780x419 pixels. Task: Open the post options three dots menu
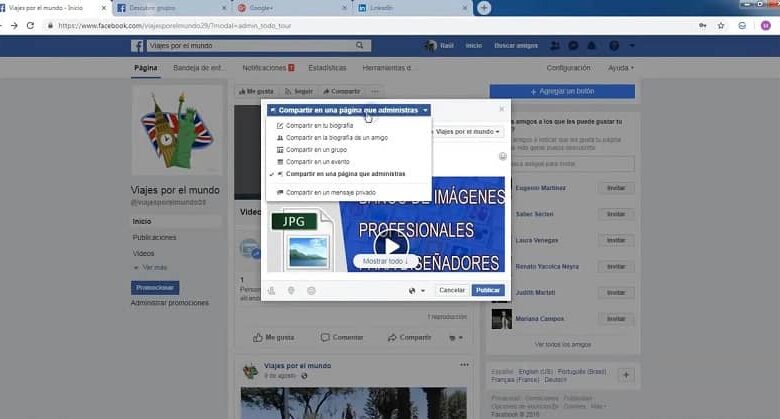pos(464,365)
